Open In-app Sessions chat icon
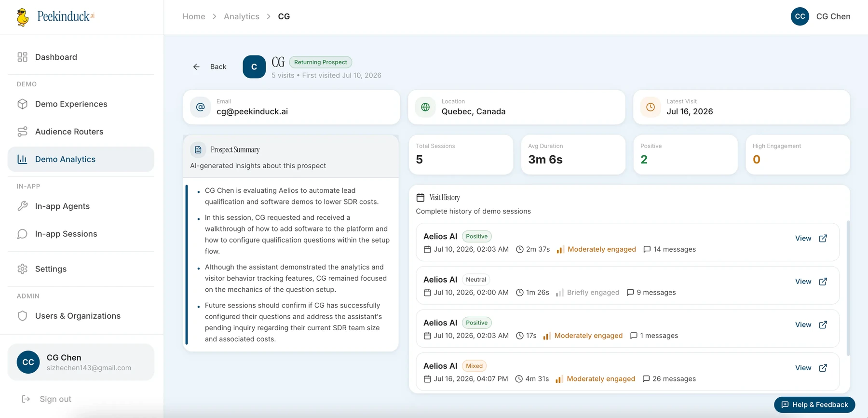The width and height of the screenshot is (868, 418). [22, 234]
